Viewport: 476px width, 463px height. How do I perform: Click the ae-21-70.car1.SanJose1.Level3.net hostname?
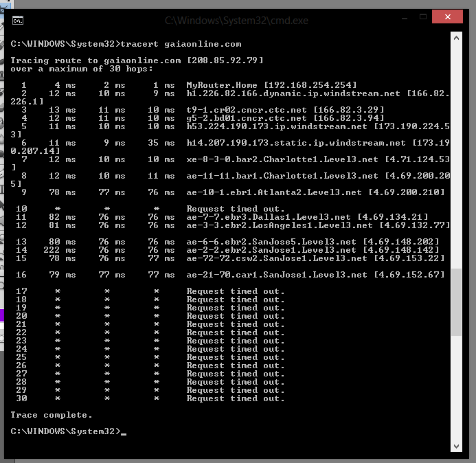277,275
